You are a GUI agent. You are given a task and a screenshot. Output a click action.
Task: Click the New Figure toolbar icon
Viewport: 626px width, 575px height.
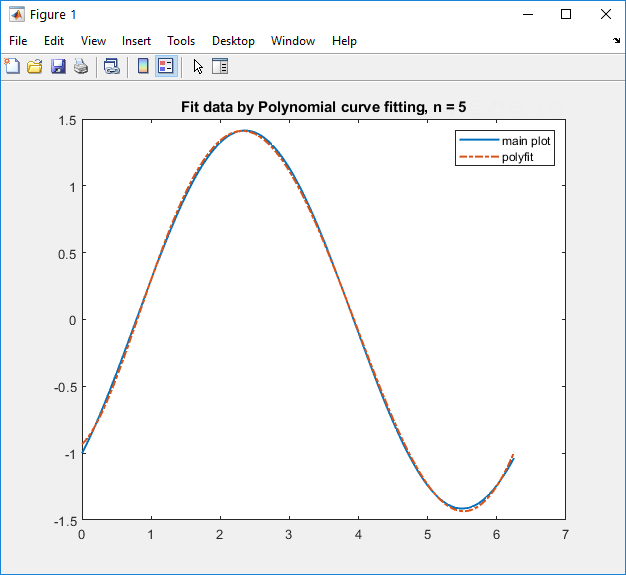click(13, 67)
